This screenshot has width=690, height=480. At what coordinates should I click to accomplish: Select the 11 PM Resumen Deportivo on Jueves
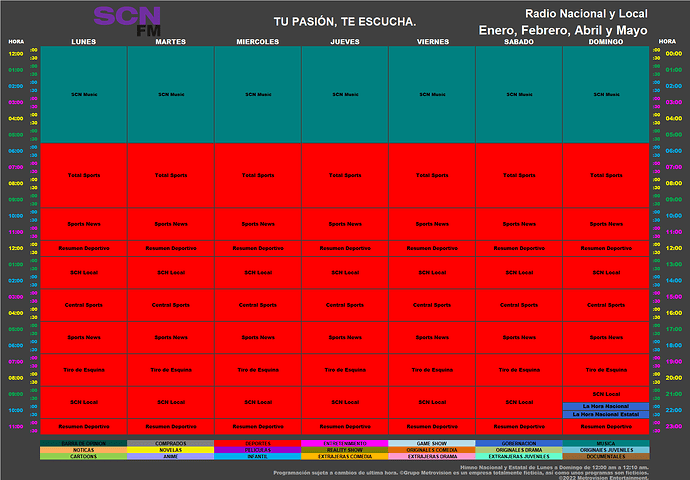pos(345,426)
